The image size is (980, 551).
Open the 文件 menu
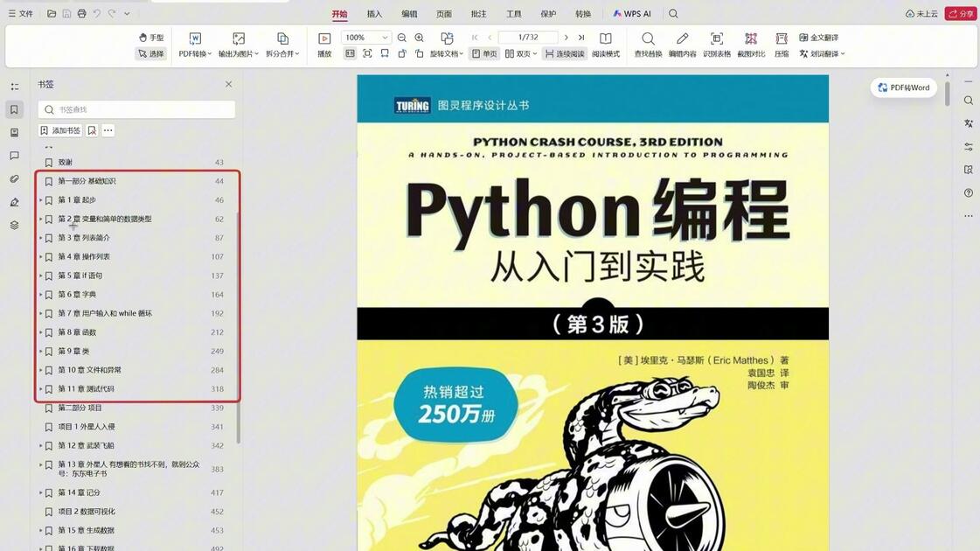tap(21, 13)
